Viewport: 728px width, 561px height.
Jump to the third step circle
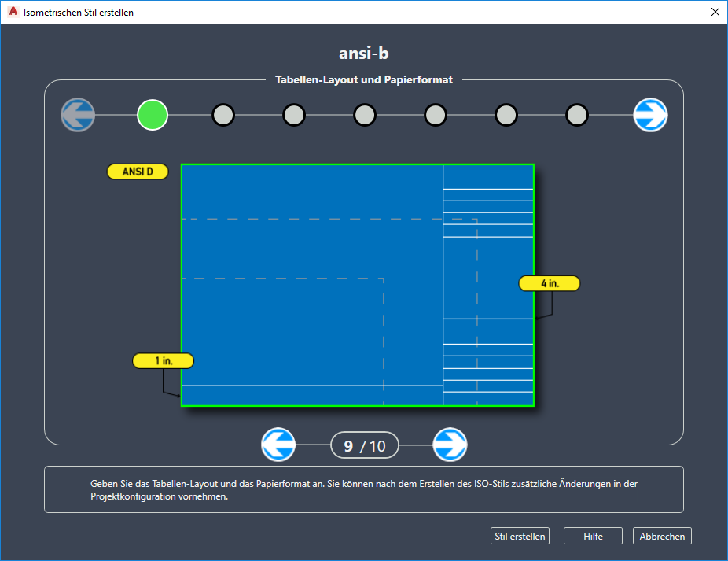(x=294, y=115)
